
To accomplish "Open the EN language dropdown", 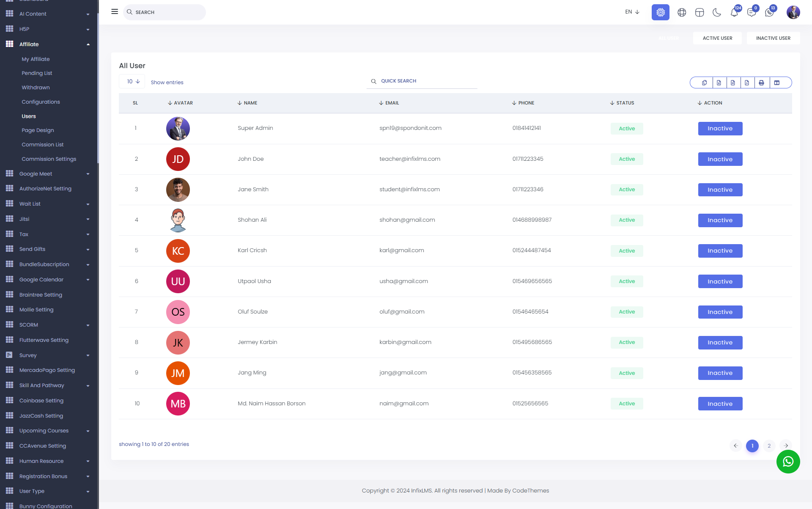I will point(632,12).
